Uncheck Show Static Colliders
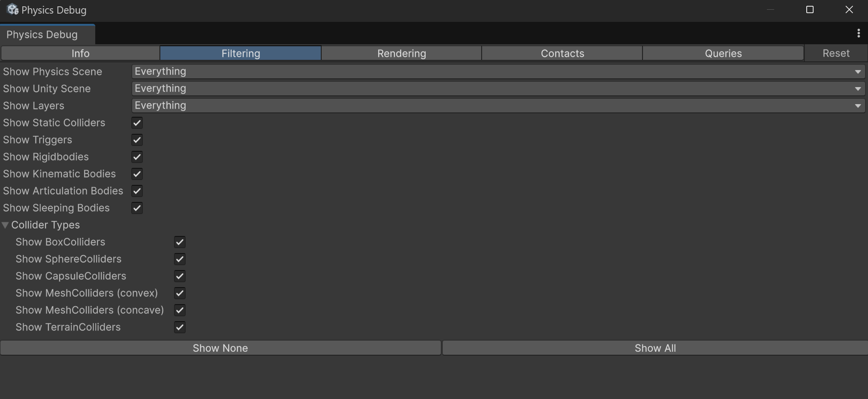The width and height of the screenshot is (868, 399). [137, 123]
